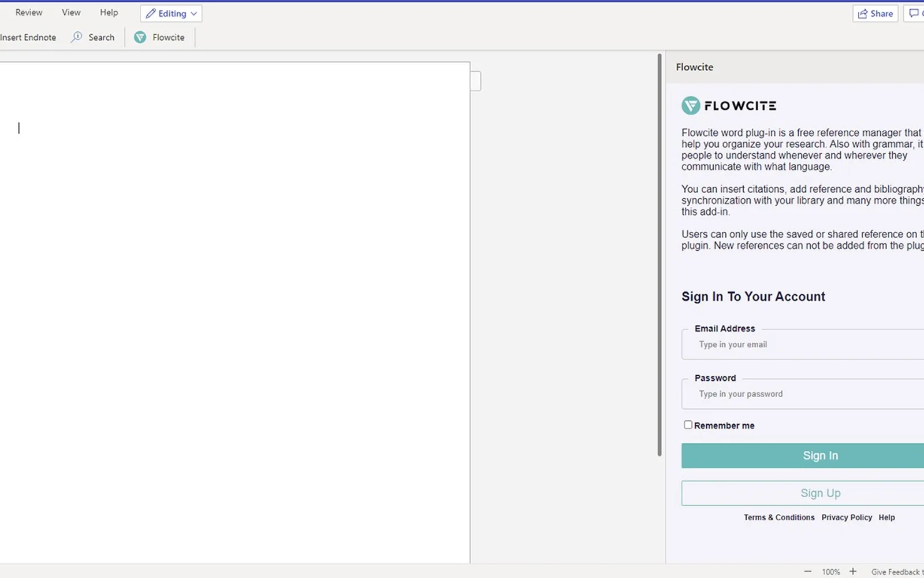The image size is (924, 578).
Task: Open the Review tab
Action: 29,12
